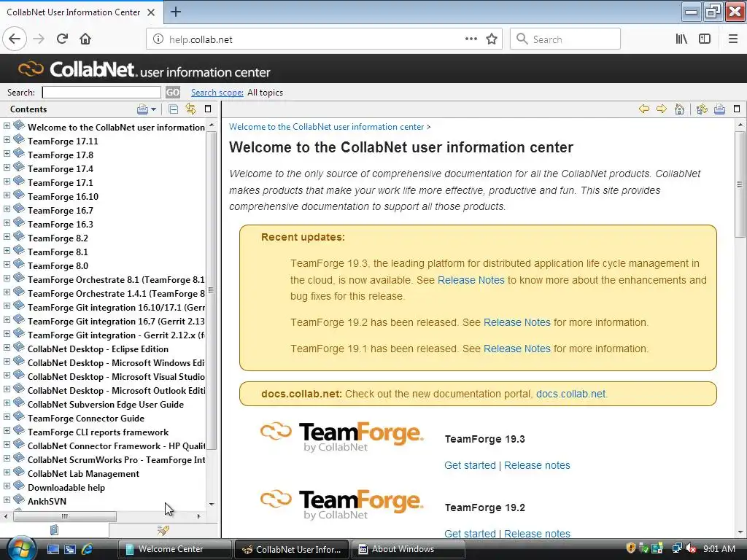The width and height of the screenshot is (747, 560).
Task: Switch to the Contents view tab at bottom
Action: coord(54,530)
